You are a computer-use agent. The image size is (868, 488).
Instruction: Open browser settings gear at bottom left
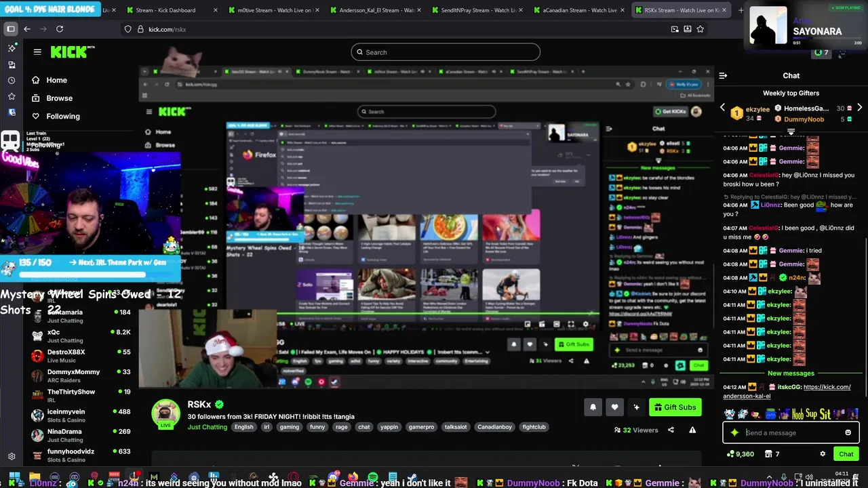click(12, 457)
